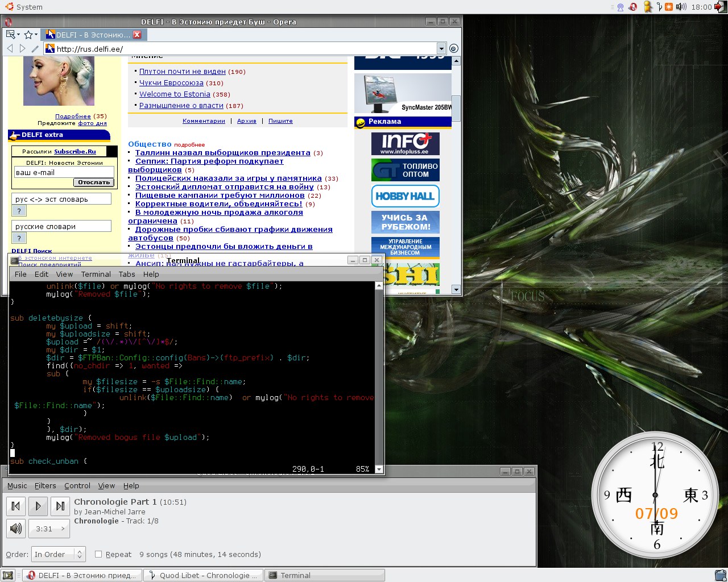Open the 'Welcome to Estonia' link

coord(175,94)
